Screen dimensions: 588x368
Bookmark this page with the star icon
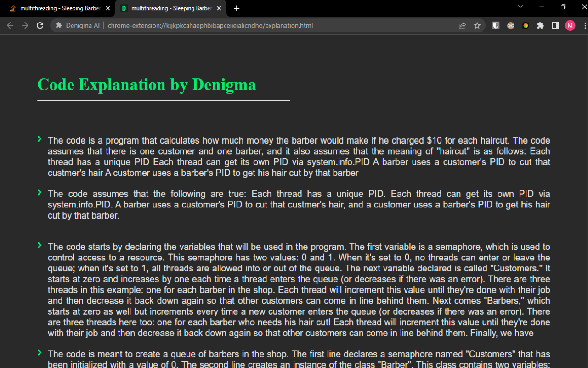coord(477,26)
